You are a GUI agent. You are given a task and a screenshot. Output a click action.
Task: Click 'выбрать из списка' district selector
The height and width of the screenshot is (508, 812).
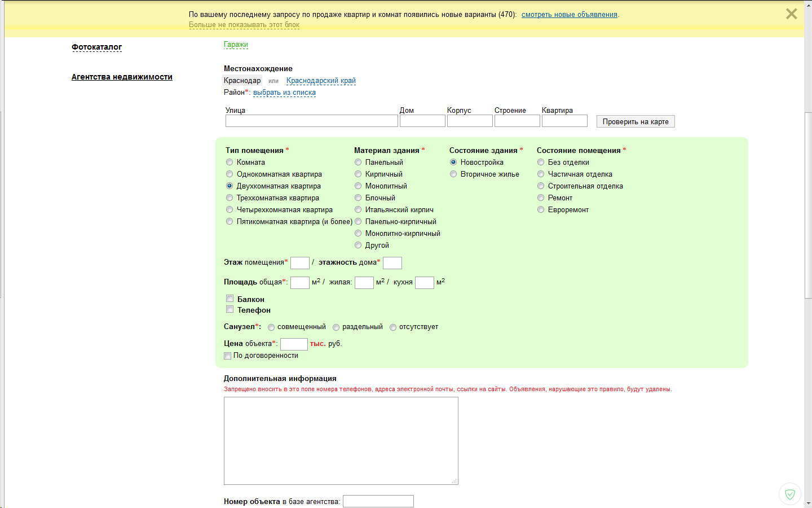tap(284, 93)
